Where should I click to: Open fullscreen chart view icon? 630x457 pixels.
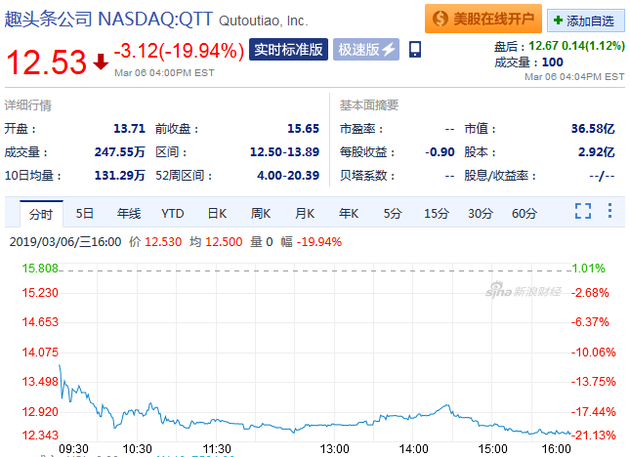pos(583,211)
